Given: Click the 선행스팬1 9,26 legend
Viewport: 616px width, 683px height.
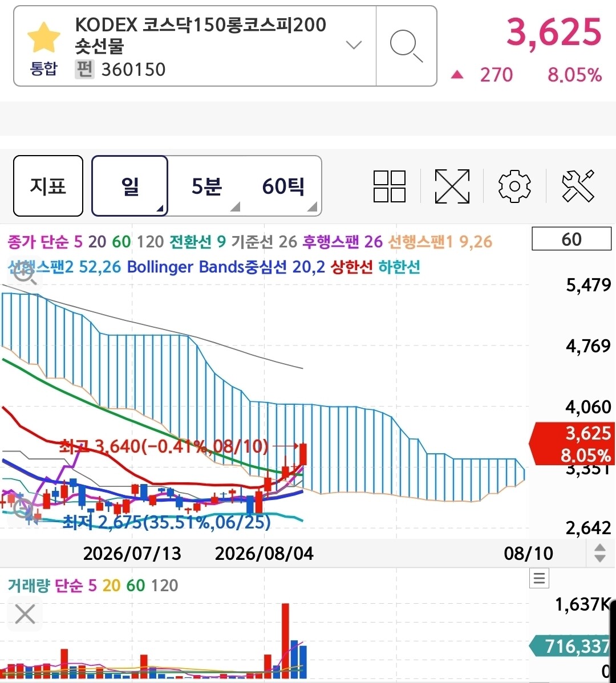Looking at the screenshot, I should (x=440, y=241).
